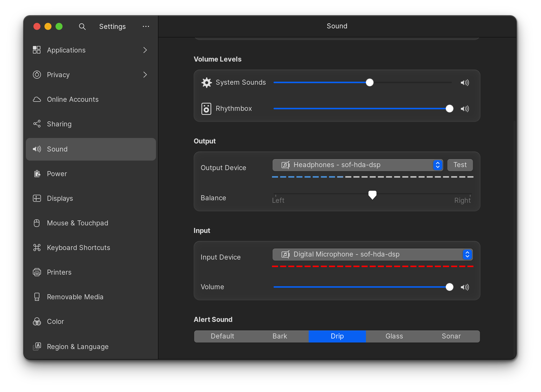Viewport: 541px width, 392px height.
Task: Open Displays settings from sidebar
Action: [60, 198]
